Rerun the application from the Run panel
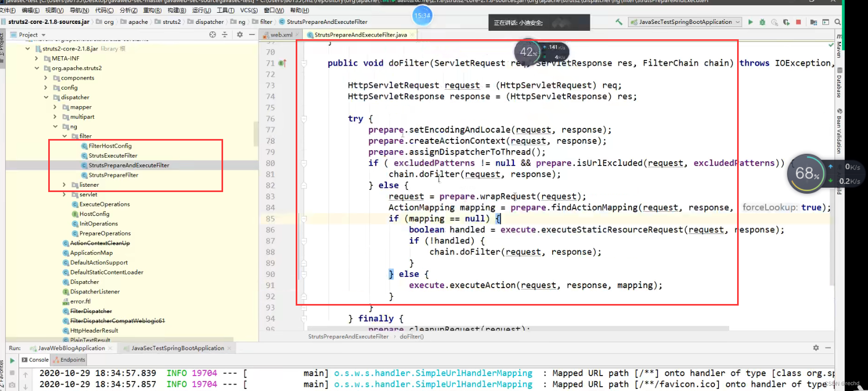Viewport: 868px width, 391px height. click(x=12, y=360)
